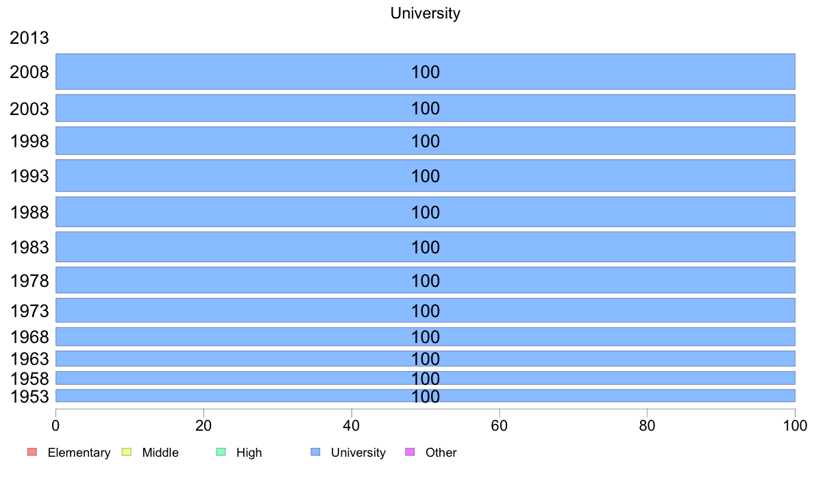
Task: Click the Middle yellow legend swatch
Action: click(126, 452)
